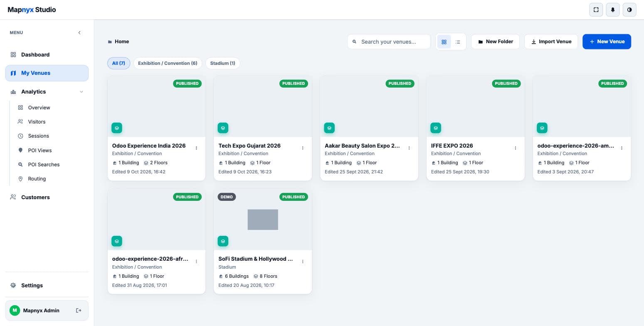Open options menu for Odoo Experience India 2026
The image size is (644, 326).
197,148
